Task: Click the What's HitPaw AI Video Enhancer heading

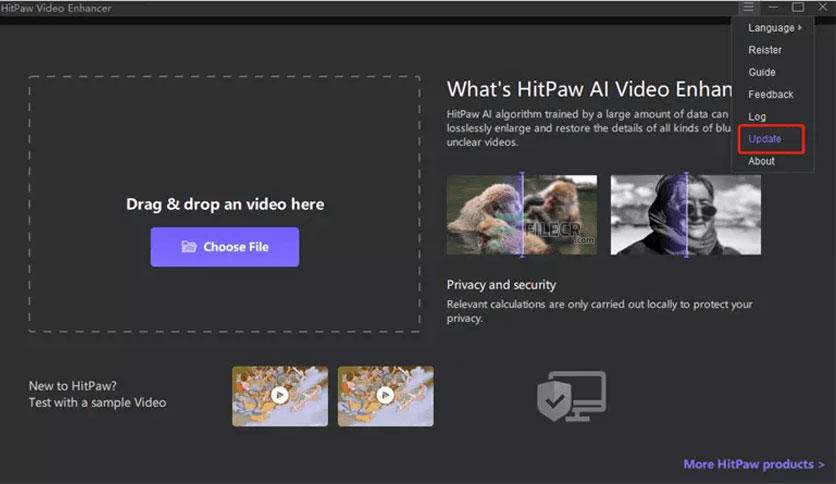Action: (x=589, y=89)
